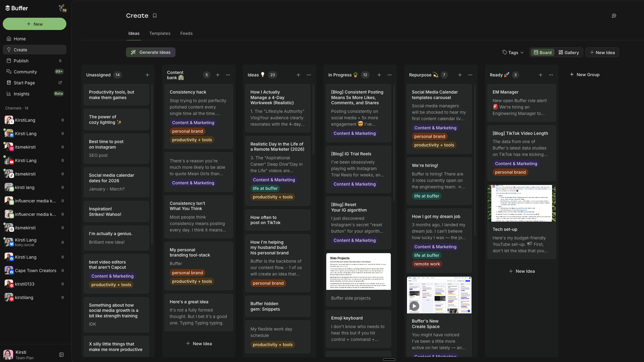Open the Feeds tab

pyautogui.click(x=187, y=33)
